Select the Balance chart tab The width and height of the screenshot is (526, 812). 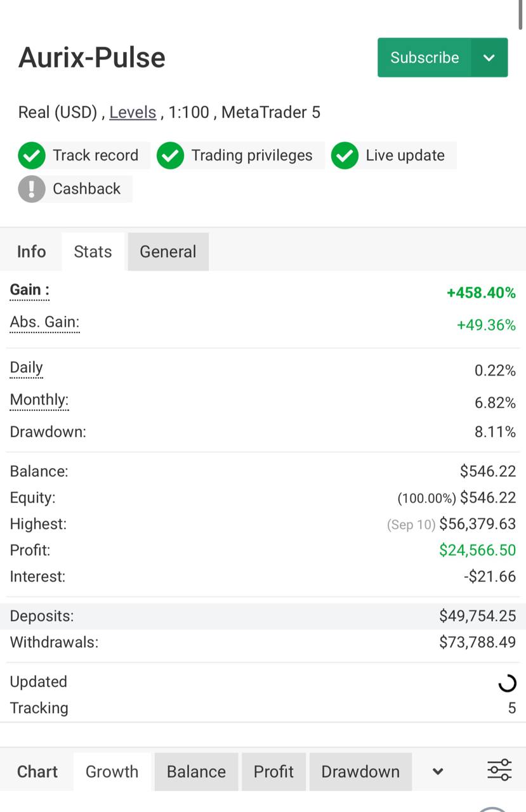[196, 771]
